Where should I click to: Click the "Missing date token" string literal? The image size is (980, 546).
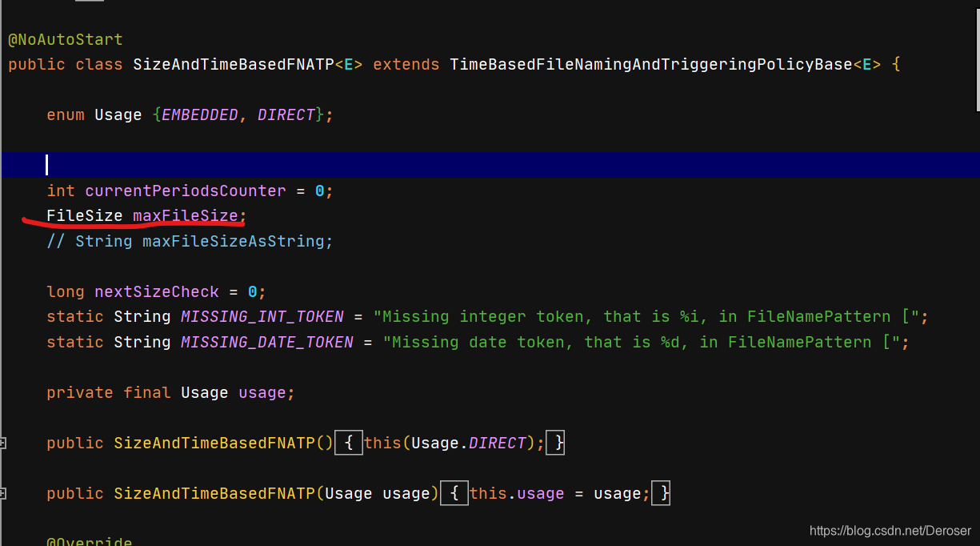[x=642, y=342]
